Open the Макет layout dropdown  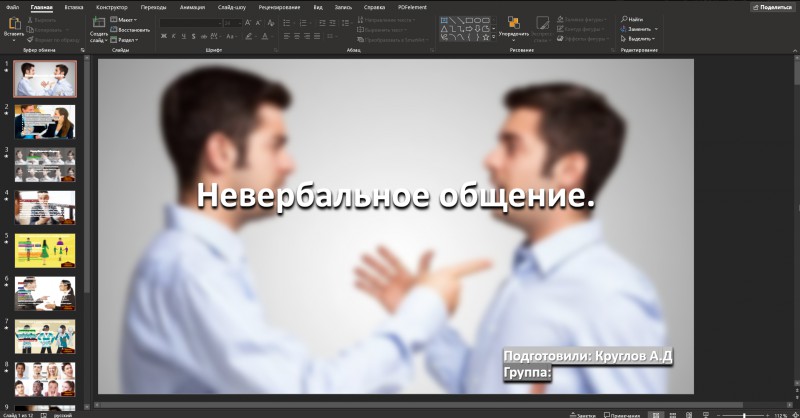coord(124,20)
